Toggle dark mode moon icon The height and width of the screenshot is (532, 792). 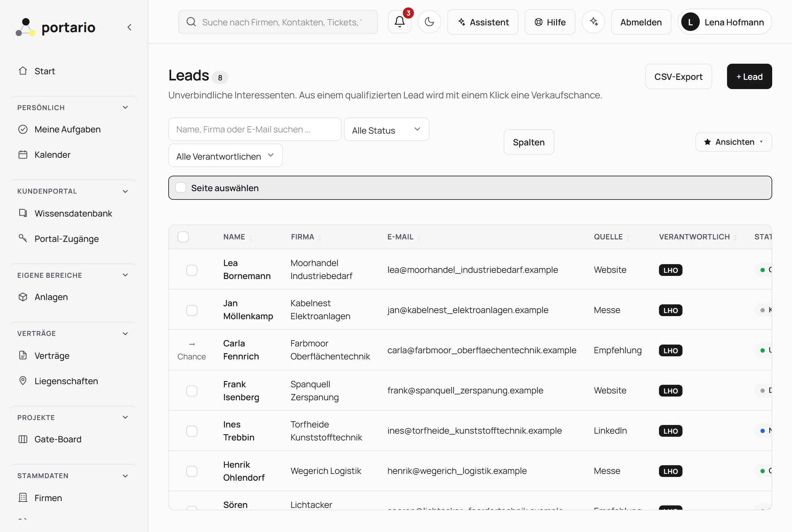click(x=429, y=22)
